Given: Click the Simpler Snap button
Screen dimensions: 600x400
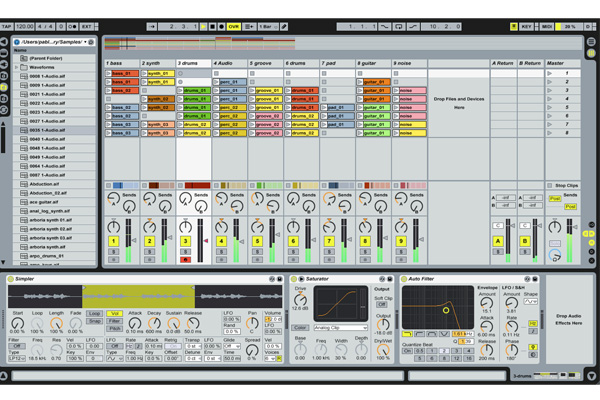Looking at the screenshot, I should pos(94,321).
